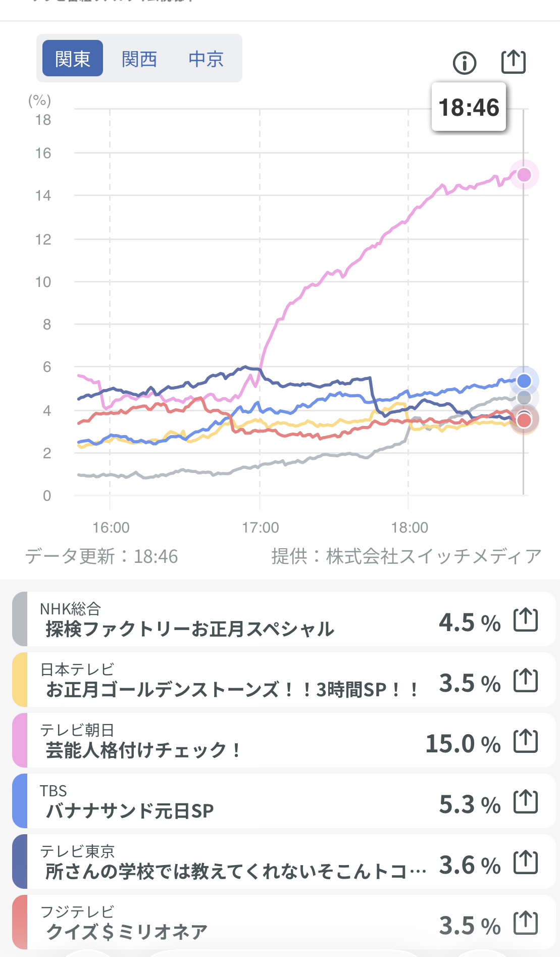Share the NHK総合 program rating
The image size is (560, 957).
(x=526, y=619)
